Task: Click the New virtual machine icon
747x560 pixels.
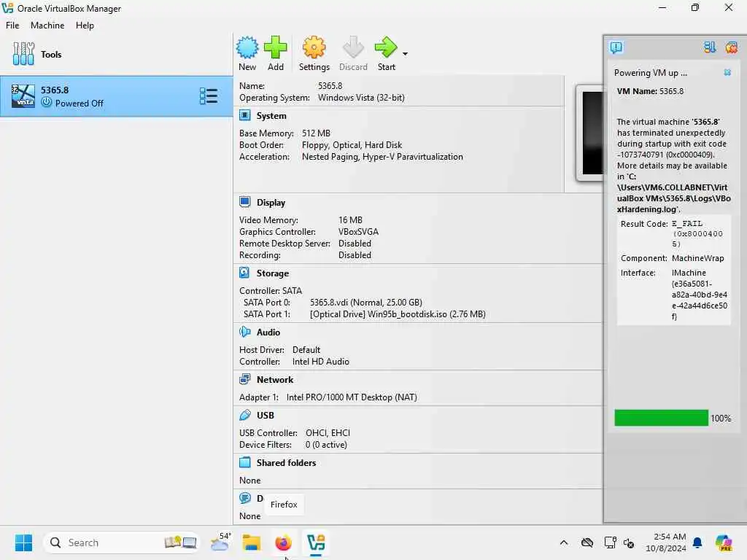Action: [247, 47]
